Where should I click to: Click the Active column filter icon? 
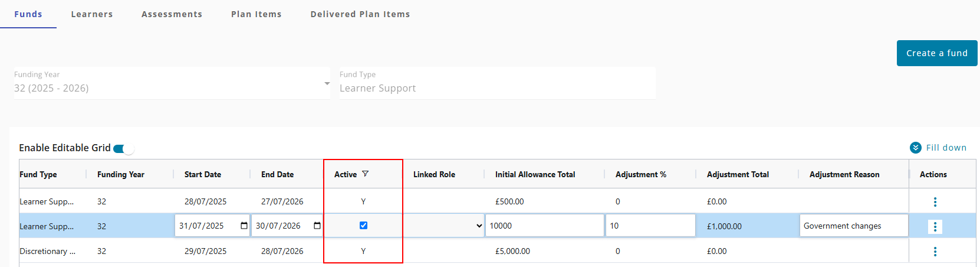pyautogui.click(x=365, y=174)
